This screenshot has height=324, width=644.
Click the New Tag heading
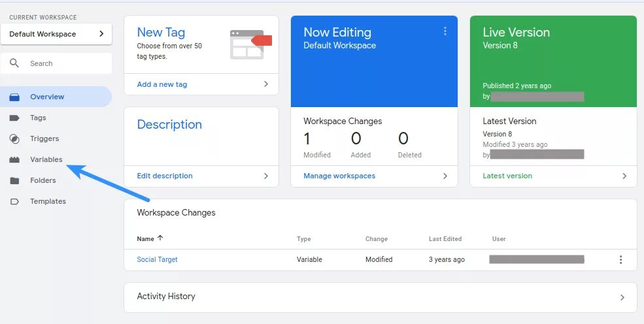[161, 32]
